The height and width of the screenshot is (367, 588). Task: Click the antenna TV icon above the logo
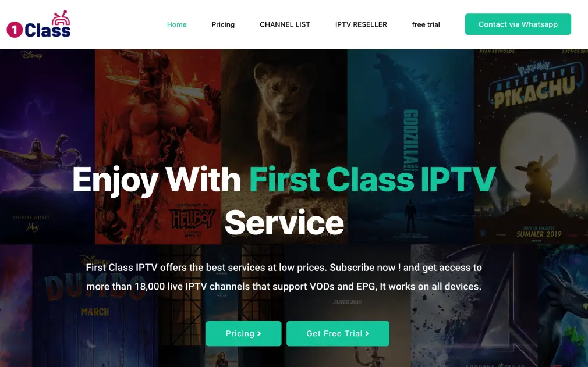pyautogui.click(x=61, y=18)
